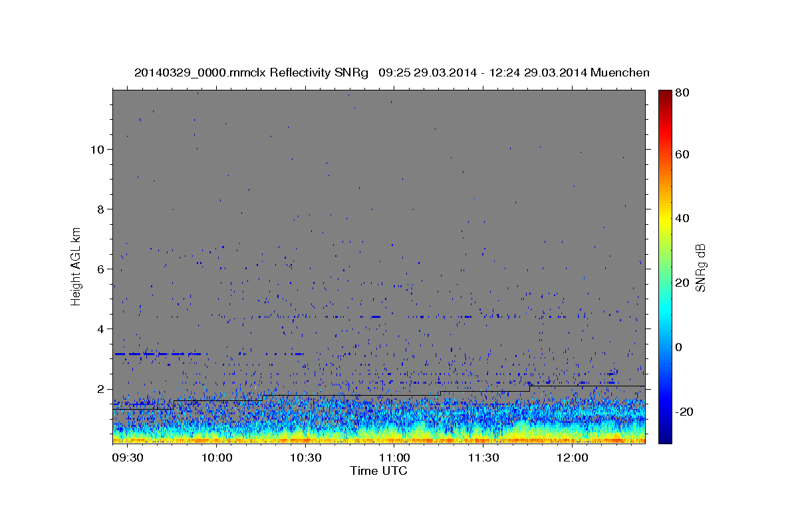This screenshot has width=798, height=532.
Task: Click the colorbar value 40
Action: 682,218
